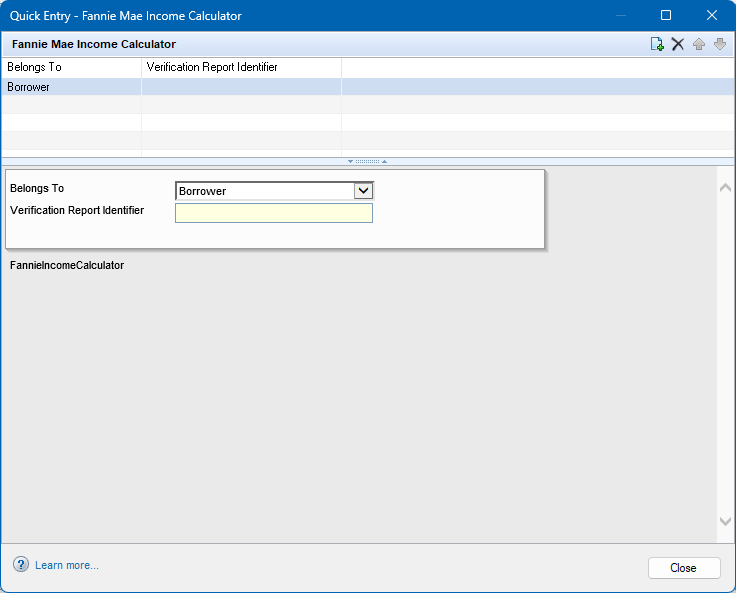Viewport: 736px width, 593px height.
Task: Click the Close button
Action: pyautogui.click(x=684, y=568)
